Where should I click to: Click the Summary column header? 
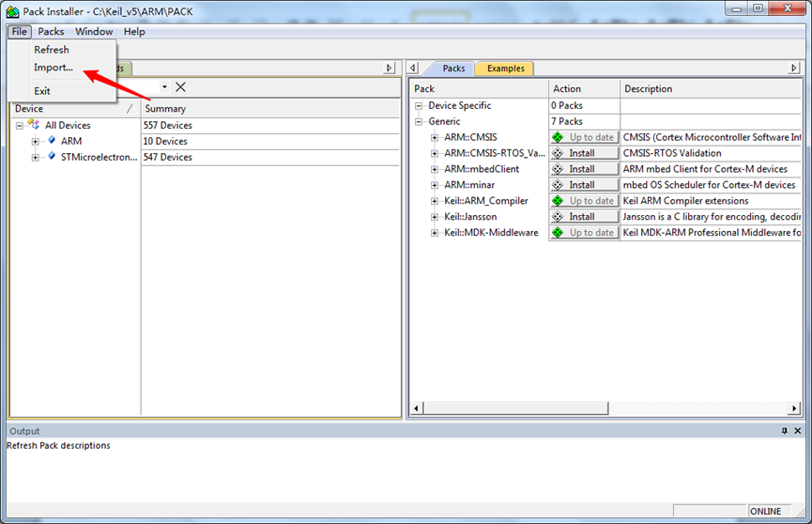point(270,109)
